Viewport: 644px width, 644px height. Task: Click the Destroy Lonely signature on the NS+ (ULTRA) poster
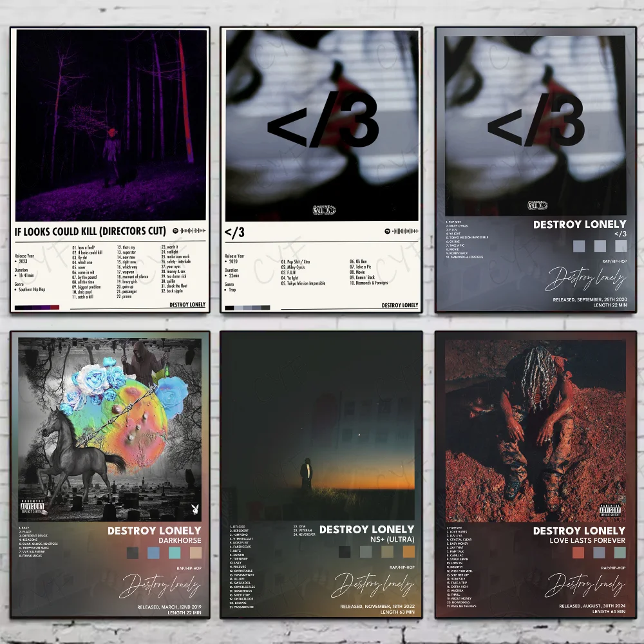pos(372,585)
